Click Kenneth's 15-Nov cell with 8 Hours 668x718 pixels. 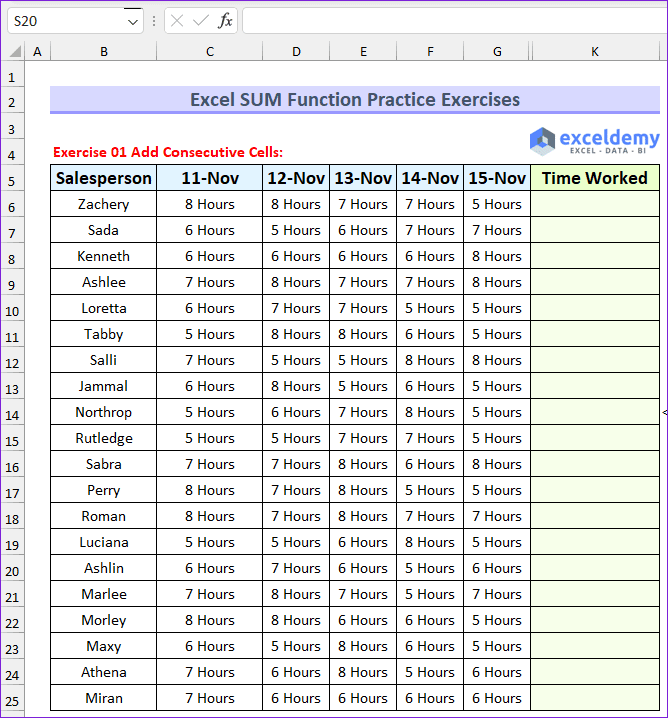497,256
